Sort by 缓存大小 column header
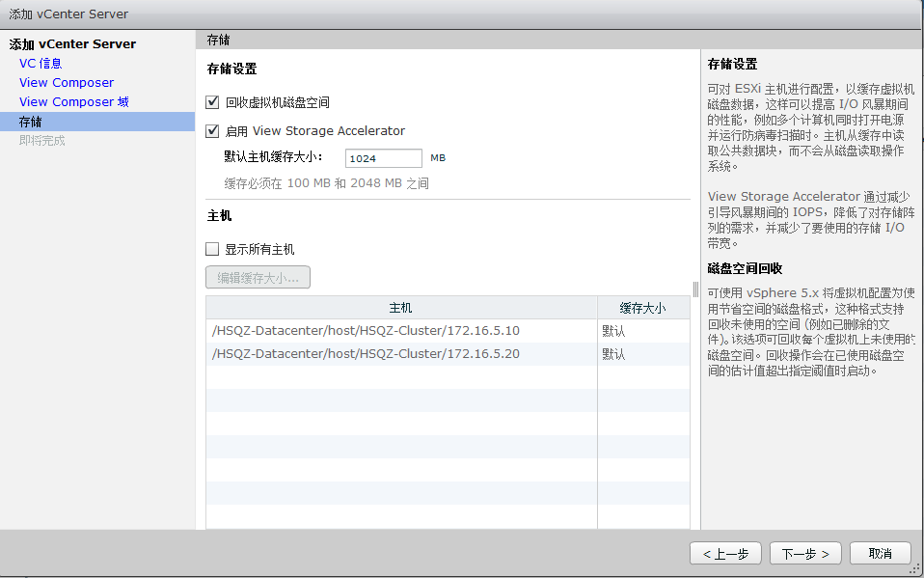 [x=643, y=308]
